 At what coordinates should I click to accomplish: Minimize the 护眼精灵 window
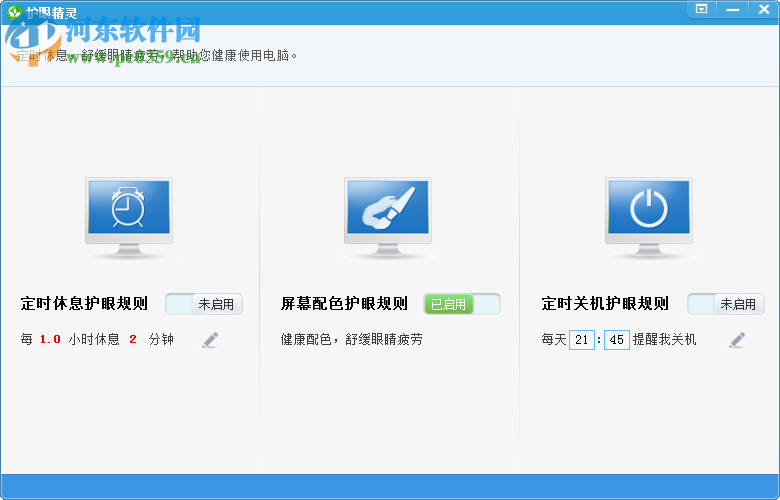[733, 9]
